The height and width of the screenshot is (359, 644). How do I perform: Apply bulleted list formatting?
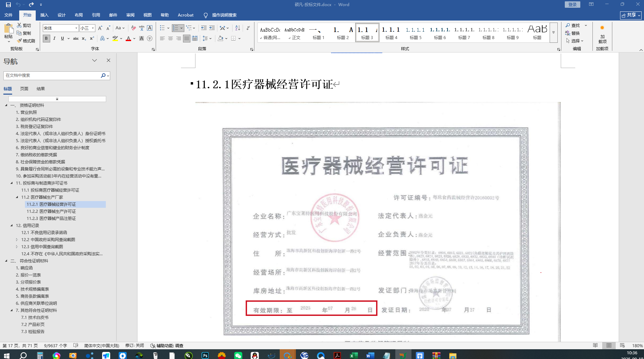click(x=162, y=28)
